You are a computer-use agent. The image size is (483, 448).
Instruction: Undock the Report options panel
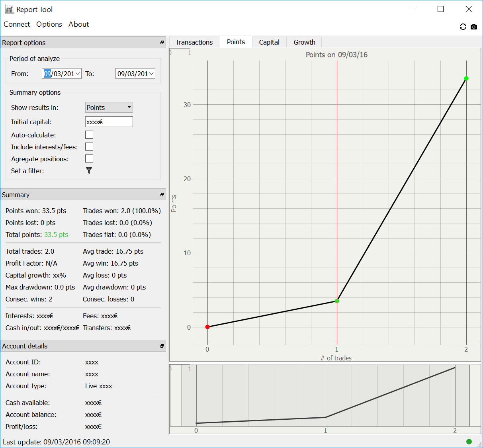click(162, 43)
